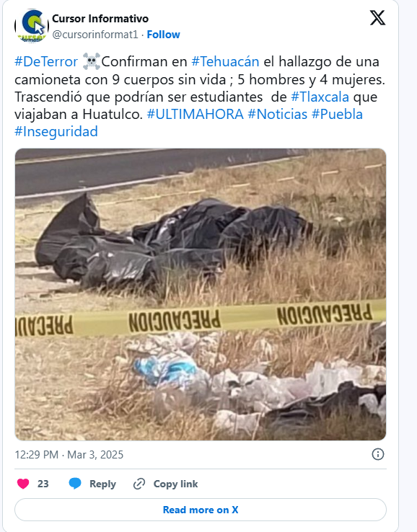Open the tweet info circle icon
This screenshot has height=532, width=417.
pos(378,454)
